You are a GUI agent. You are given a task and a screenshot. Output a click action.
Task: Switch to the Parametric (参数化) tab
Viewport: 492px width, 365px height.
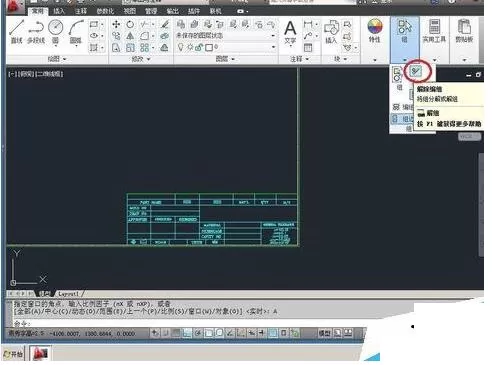pos(105,11)
